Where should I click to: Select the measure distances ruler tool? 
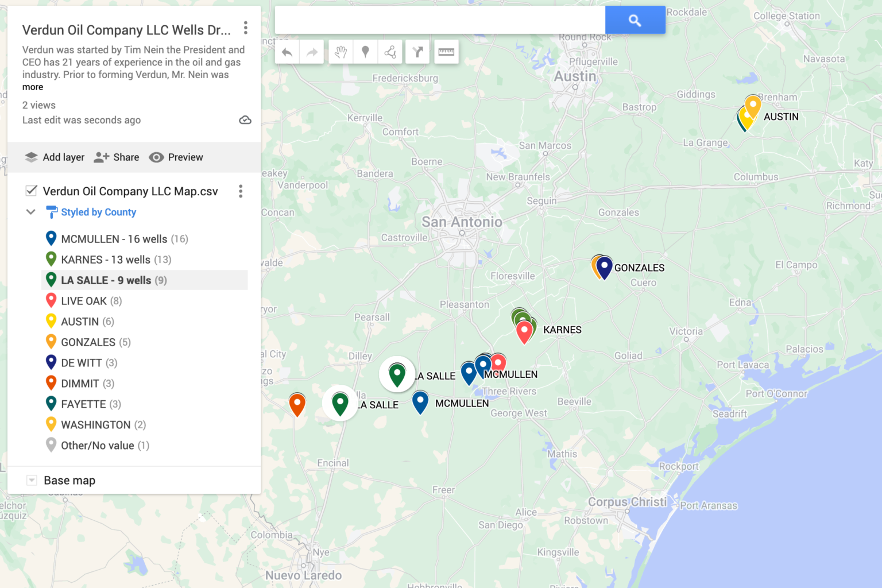click(446, 52)
